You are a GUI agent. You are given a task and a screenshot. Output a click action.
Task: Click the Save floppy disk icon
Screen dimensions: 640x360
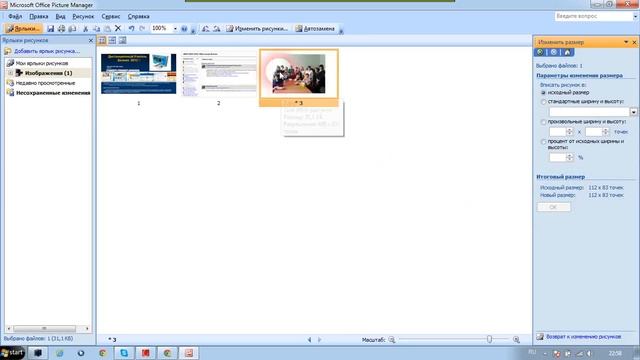pyautogui.click(x=51, y=29)
